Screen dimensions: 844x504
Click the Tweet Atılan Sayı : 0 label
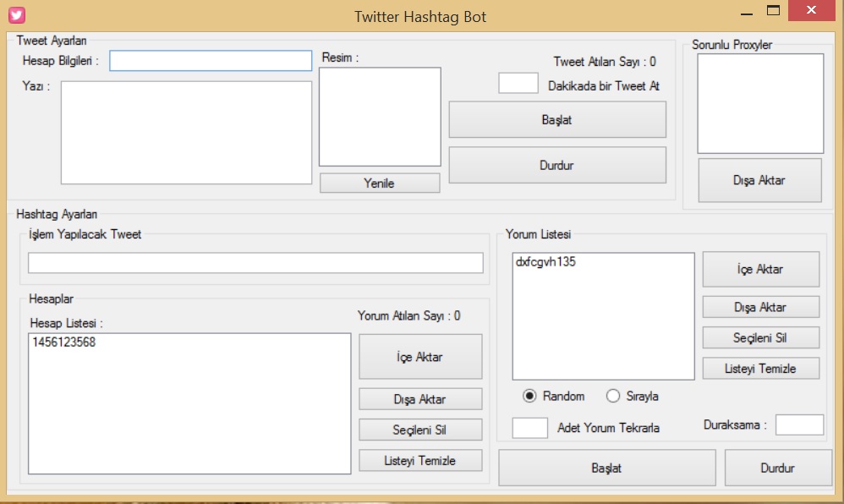605,62
